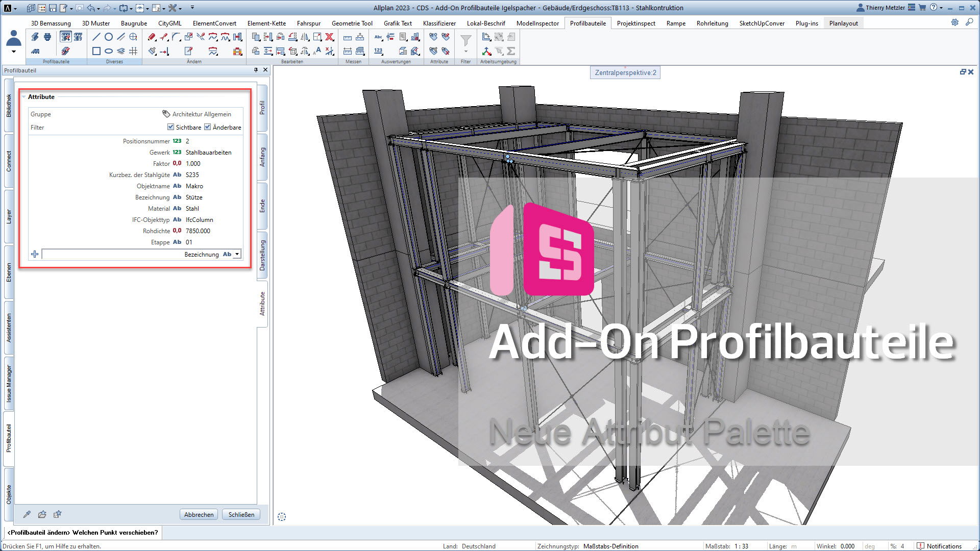Open the shopping cart icon in title bar
The image size is (980, 551).
click(922, 8)
